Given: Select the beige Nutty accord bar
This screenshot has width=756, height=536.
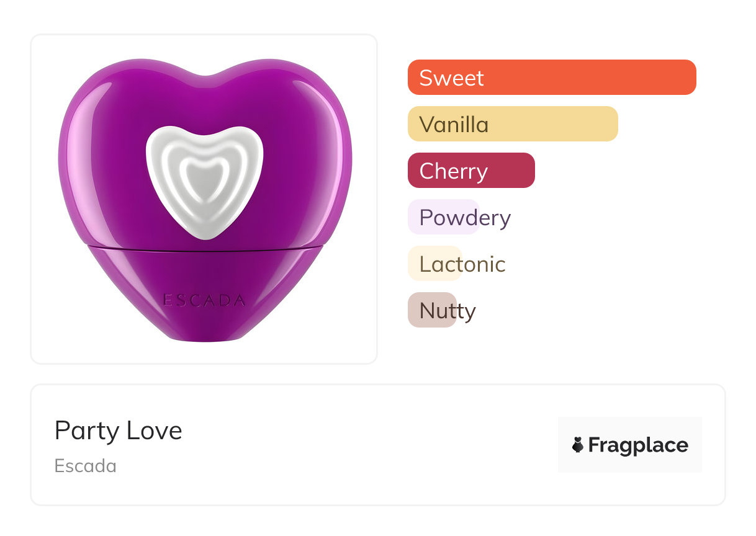Looking at the screenshot, I should (432, 310).
